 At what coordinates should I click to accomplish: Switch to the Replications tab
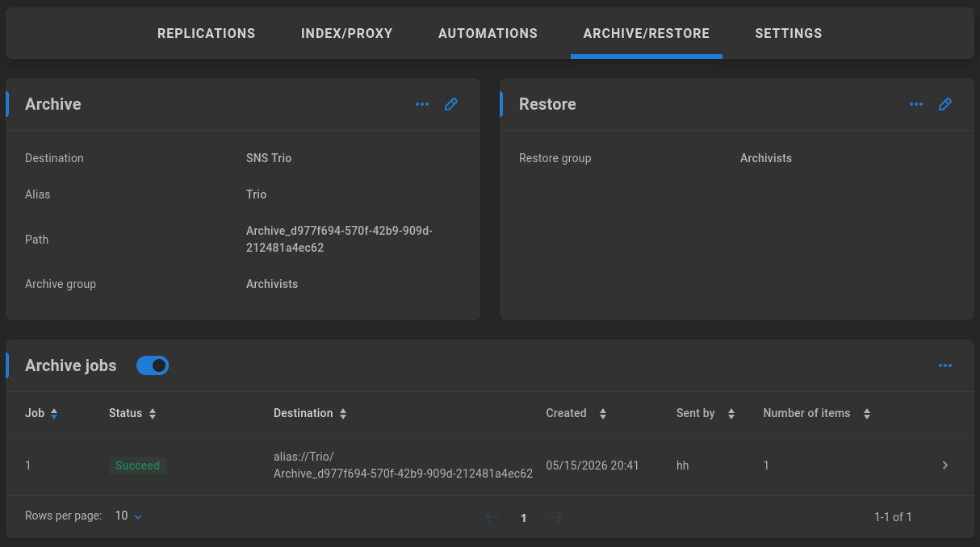coord(206,33)
